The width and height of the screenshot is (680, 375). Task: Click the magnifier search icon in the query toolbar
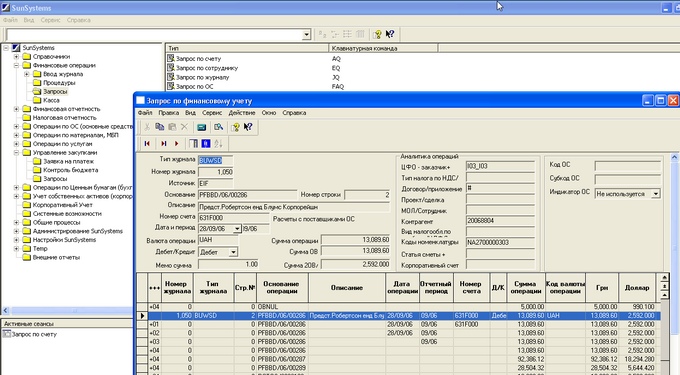[219, 127]
